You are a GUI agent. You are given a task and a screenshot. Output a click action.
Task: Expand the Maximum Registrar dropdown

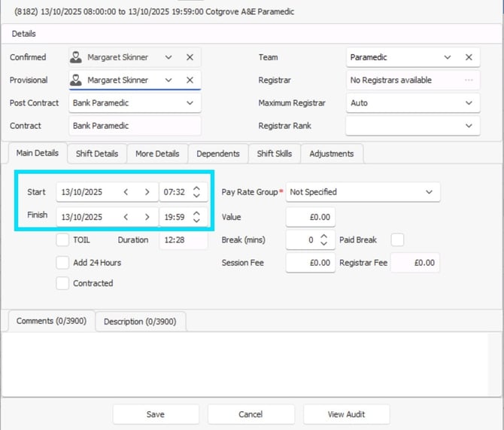pyautogui.click(x=469, y=103)
